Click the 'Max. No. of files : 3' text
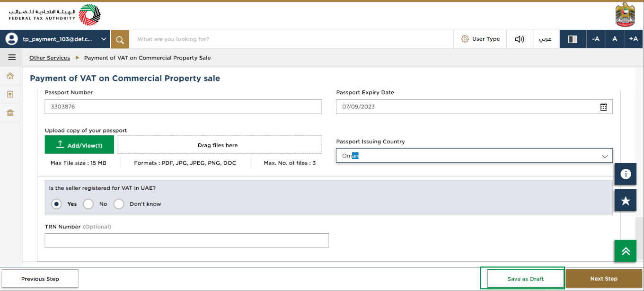Viewport: 644px width, 291px height. click(290, 163)
